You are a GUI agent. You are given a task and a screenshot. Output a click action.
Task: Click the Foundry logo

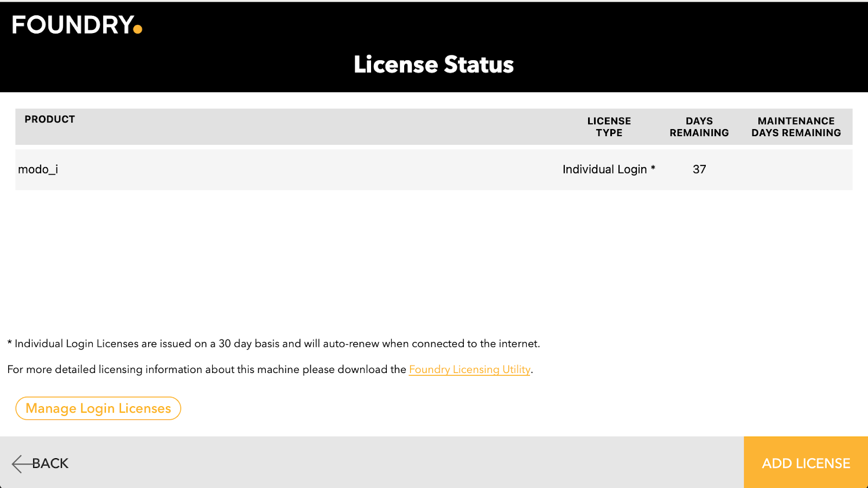point(76,25)
